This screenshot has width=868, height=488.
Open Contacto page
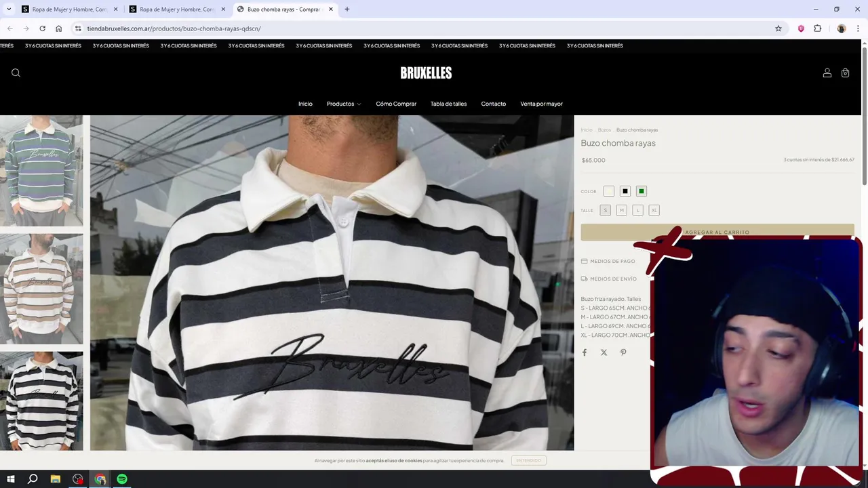point(493,104)
